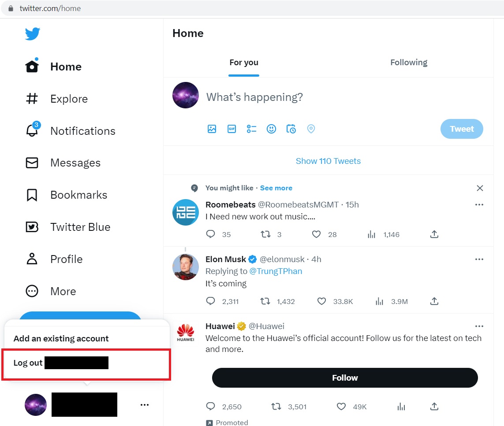Reply to the Huawei tweet
This screenshot has width=504, height=426.
[210, 407]
